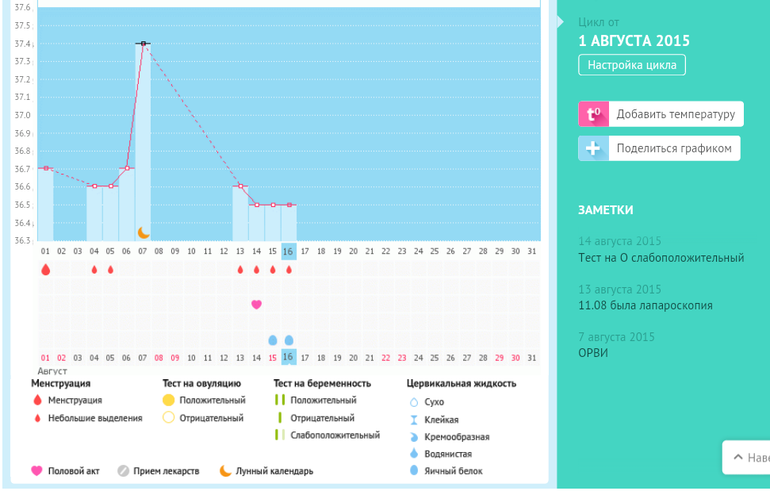770x491 pixels.
Task: Open the note Тест на О слабоположительный
Action: tap(661, 258)
